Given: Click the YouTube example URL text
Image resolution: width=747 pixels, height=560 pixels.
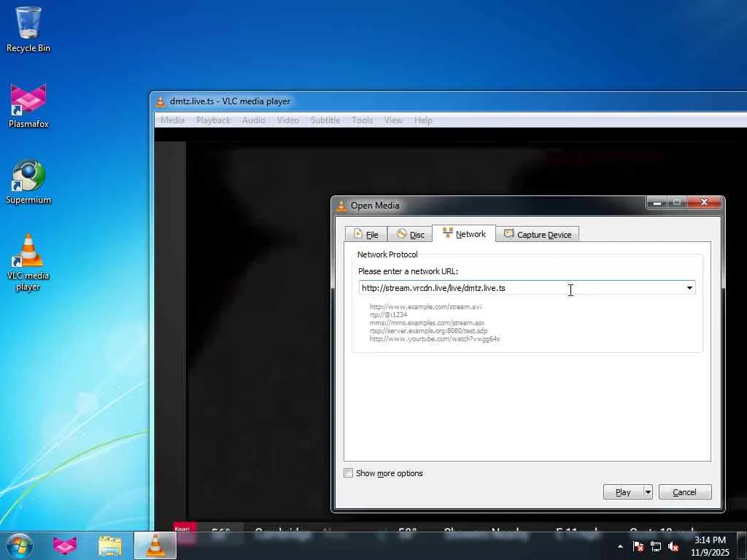Looking at the screenshot, I should pos(435,339).
